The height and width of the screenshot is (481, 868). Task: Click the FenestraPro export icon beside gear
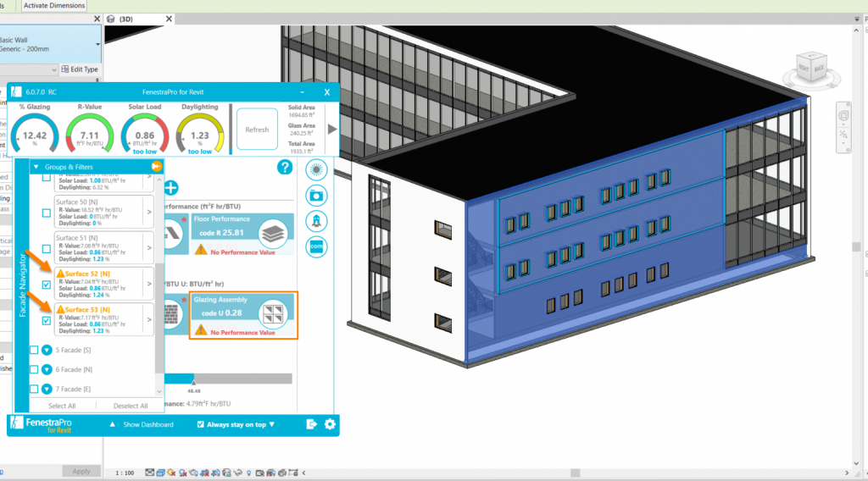tap(311, 424)
